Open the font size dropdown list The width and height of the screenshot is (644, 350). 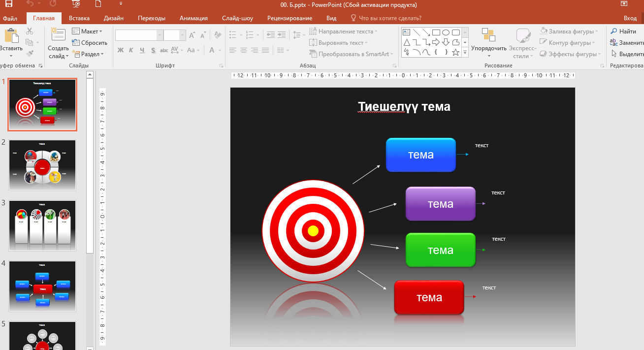183,35
